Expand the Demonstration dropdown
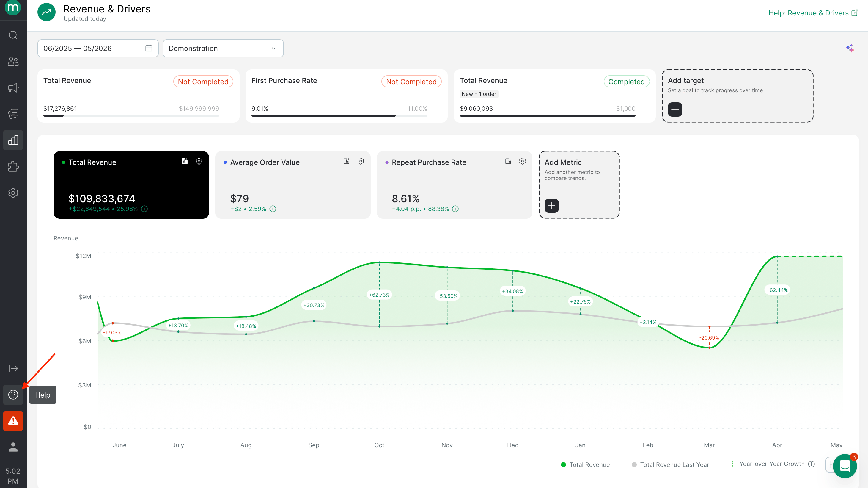This screenshot has width=868, height=488. pos(223,48)
